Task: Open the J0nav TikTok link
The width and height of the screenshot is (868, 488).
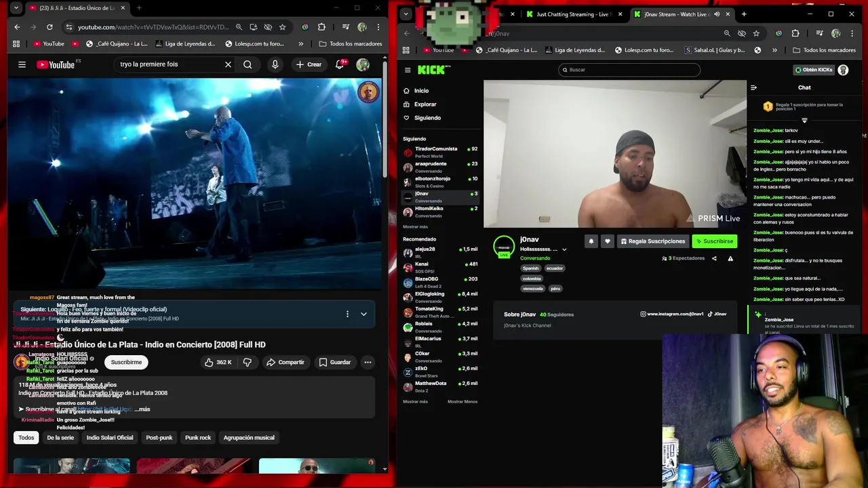Action: click(x=717, y=314)
